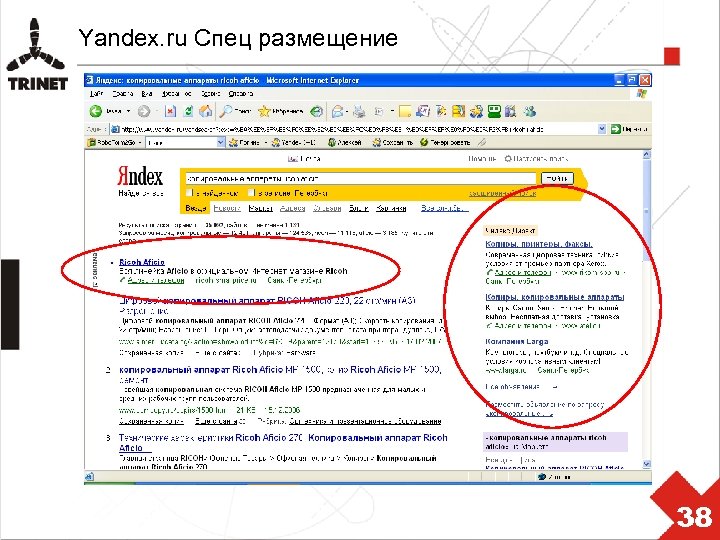
Task: Expand the RoboForm Logins dropdown arrow
Action: pyautogui.click(x=265, y=143)
